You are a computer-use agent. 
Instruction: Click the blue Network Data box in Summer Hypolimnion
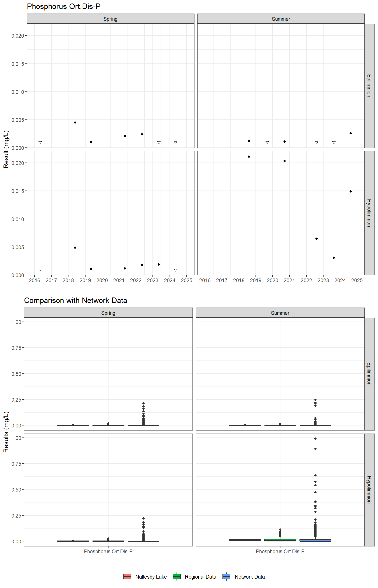tap(315, 540)
